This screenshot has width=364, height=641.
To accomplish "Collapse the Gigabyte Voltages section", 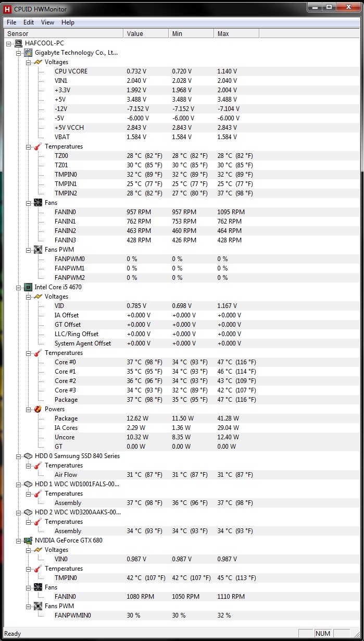I will coord(29,62).
